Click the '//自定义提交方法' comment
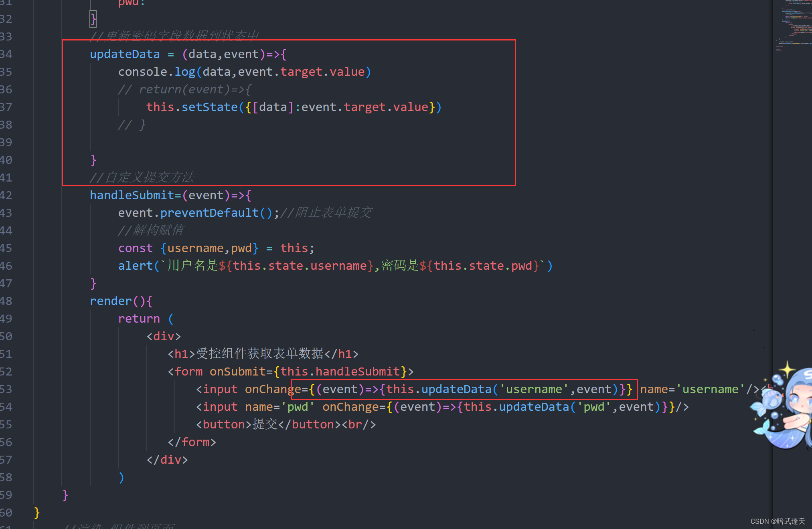This screenshot has width=812, height=529. [142, 178]
